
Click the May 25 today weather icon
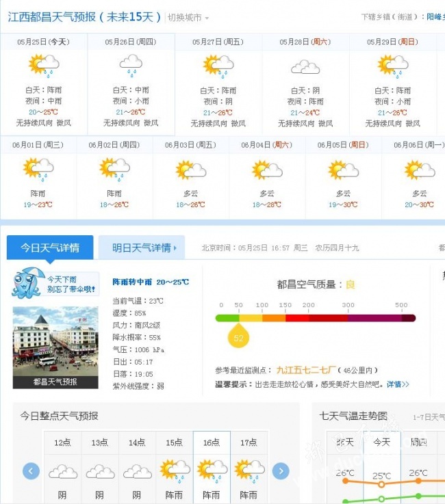pyautogui.click(x=44, y=66)
